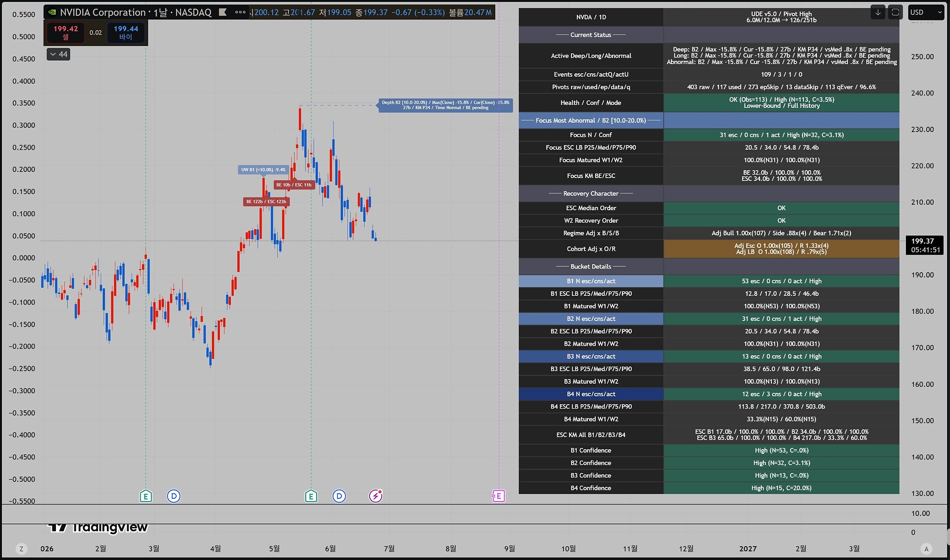950x560 pixels.
Task: Click the dividend D marker right of 3월
Action: [x=174, y=496]
